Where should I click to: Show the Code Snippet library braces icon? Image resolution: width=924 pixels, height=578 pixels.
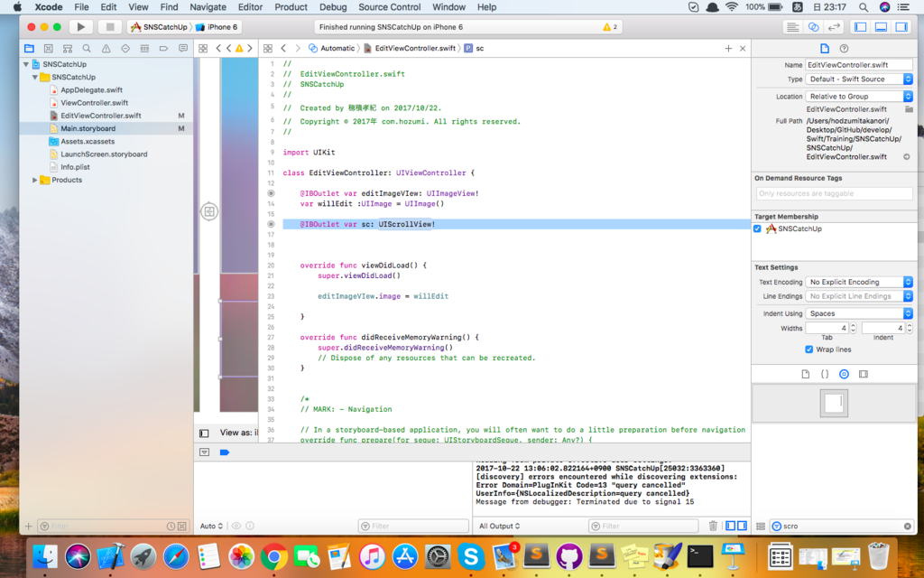[825, 374]
